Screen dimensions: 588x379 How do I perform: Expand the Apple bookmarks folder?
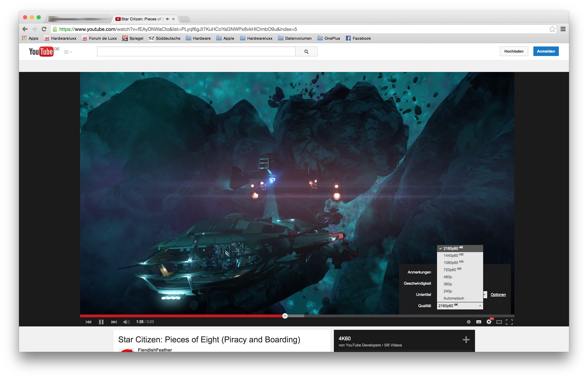coord(225,38)
